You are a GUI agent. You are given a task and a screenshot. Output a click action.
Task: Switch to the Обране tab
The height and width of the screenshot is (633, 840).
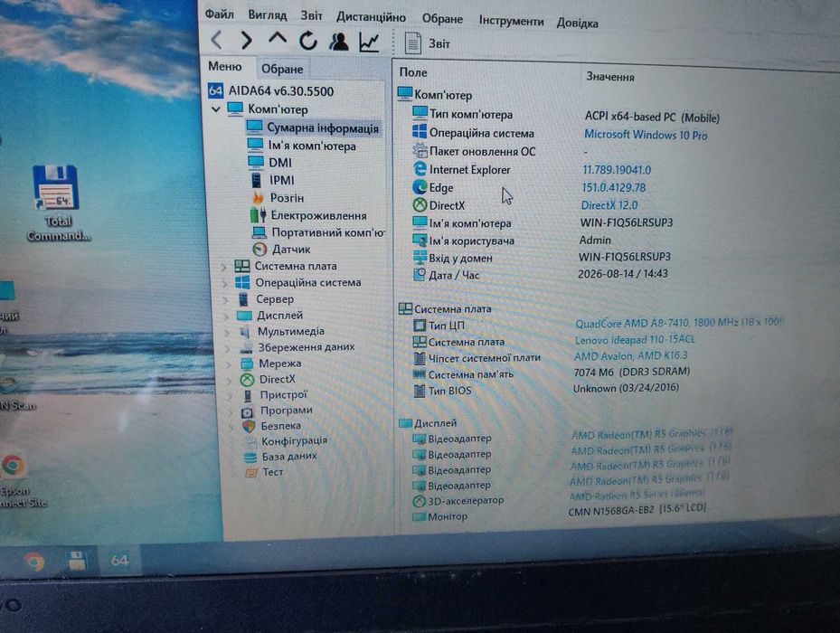click(x=282, y=69)
